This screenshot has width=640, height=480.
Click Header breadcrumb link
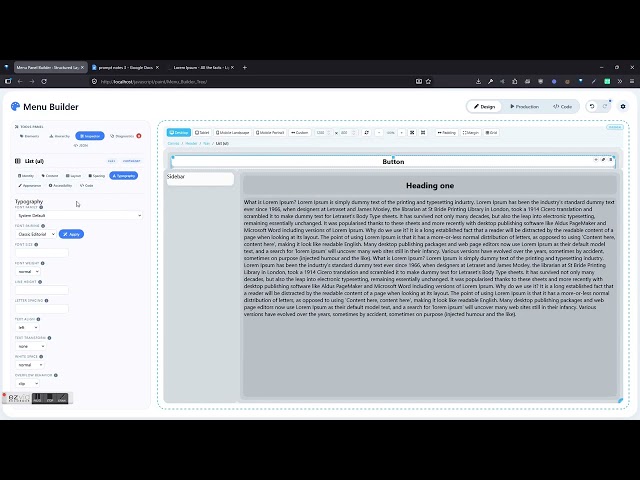[x=191, y=144]
